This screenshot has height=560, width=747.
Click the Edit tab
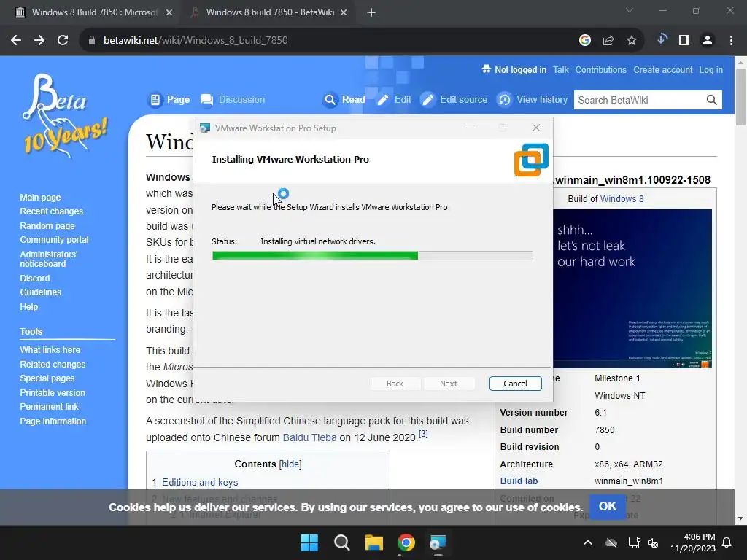[x=394, y=99]
